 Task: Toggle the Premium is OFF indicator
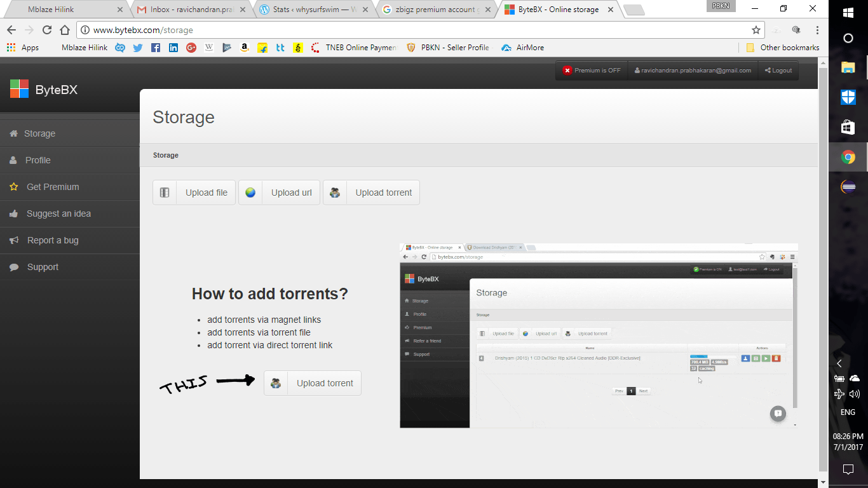(x=591, y=70)
